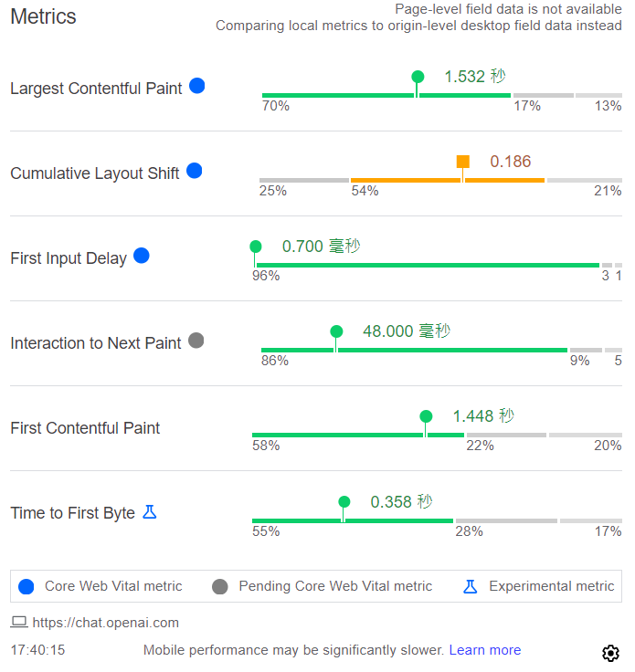Click the https://chat.openai.com origin text
The image size is (635, 672).
click(x=106, y=623)
